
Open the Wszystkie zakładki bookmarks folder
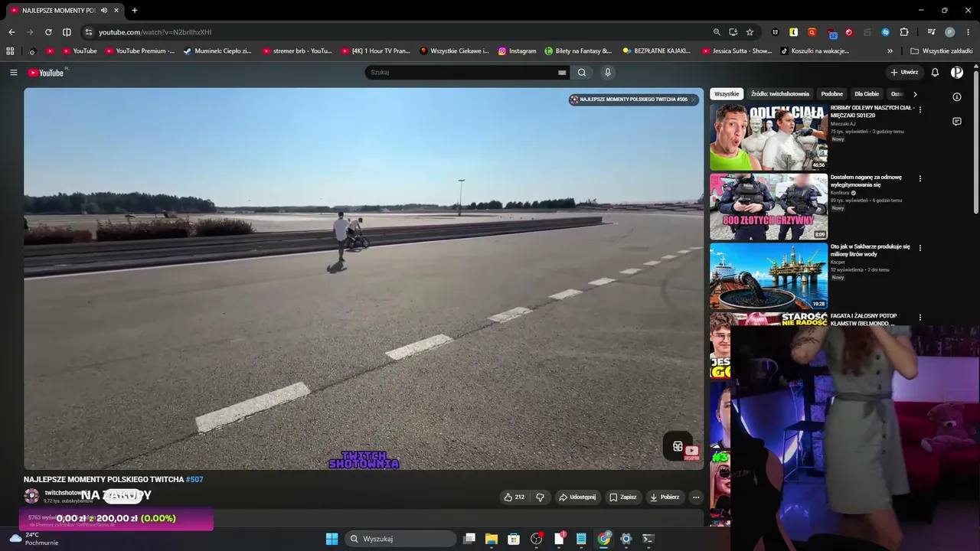click(x=942, y=51)
